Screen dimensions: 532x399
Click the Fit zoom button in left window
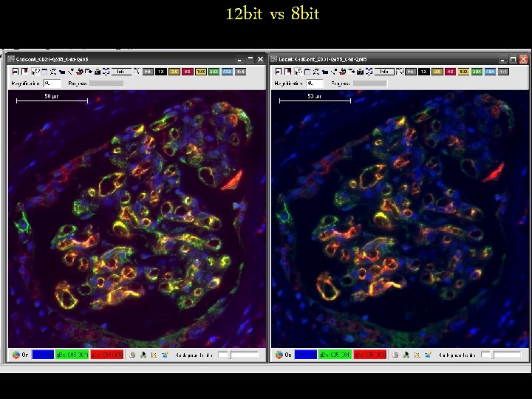[x=148, y=72]
